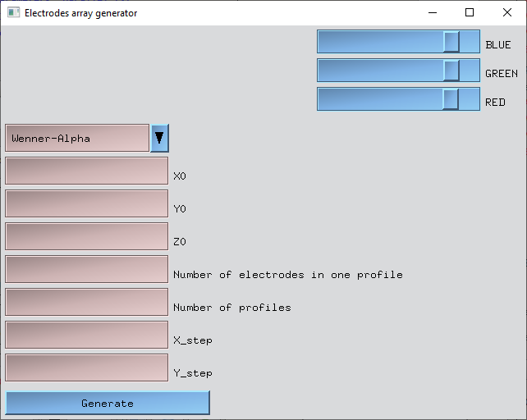Focus the X_step input field

click(x=87, y=335)
